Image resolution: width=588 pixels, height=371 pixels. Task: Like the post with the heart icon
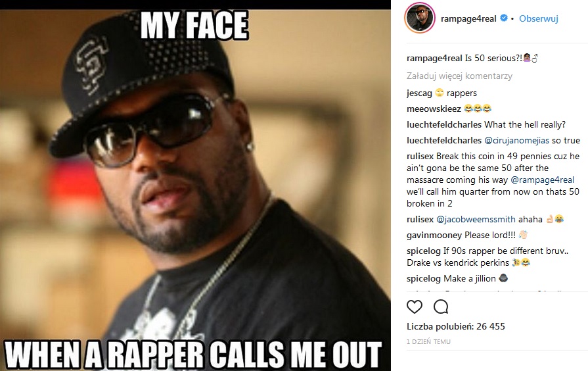415,307
